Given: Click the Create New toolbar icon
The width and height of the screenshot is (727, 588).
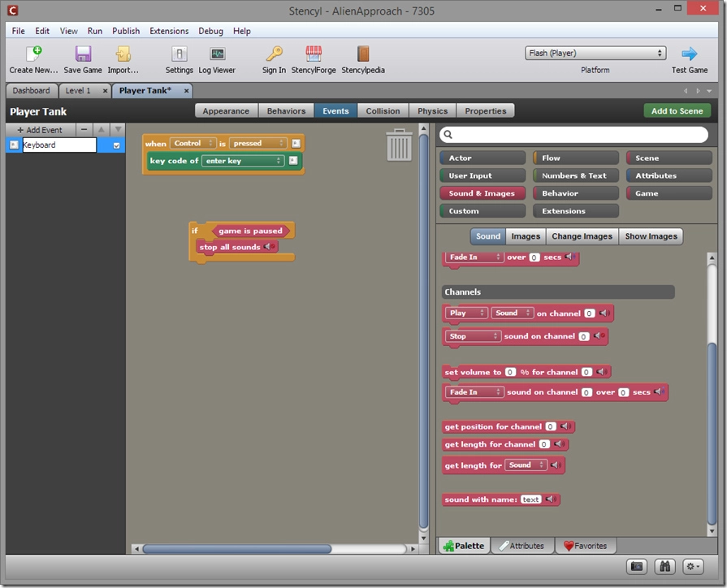Looking at the screenshot, I should [x=34, y=54].
